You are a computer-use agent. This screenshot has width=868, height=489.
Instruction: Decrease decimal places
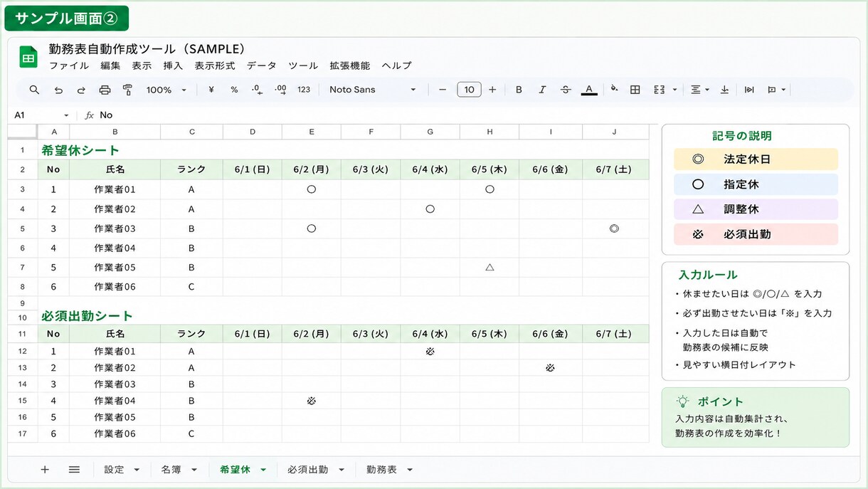pyautogui.click(x=257, y=90)
